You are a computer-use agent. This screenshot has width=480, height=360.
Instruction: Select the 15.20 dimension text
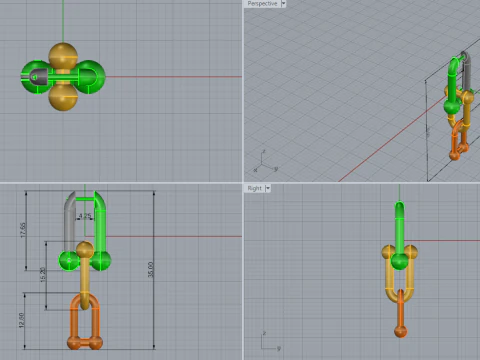[x=43, y=274]
